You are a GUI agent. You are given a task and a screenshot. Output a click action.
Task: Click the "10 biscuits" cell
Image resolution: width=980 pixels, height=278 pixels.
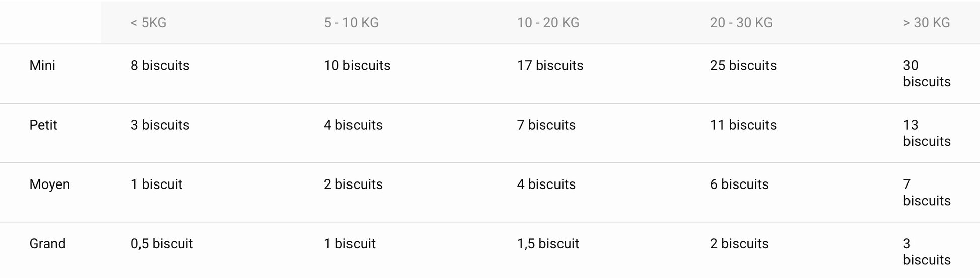[357, 65]
